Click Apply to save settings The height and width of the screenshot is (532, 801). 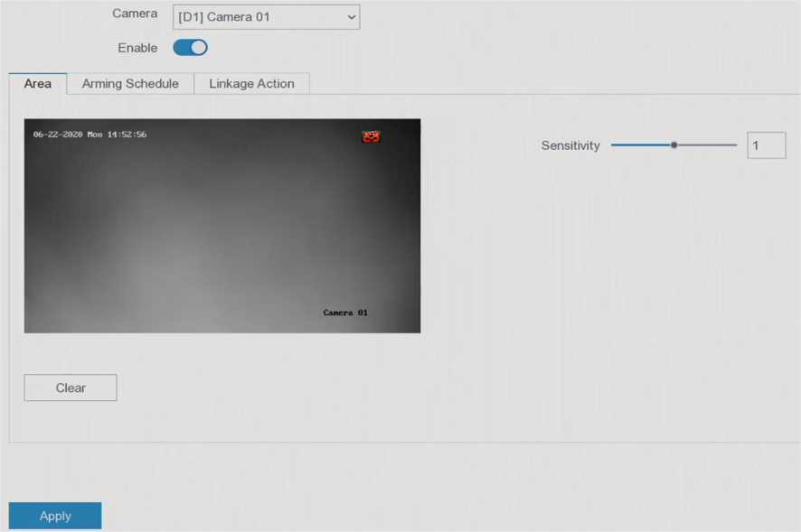pyautogui.click(x=55, y=516)
